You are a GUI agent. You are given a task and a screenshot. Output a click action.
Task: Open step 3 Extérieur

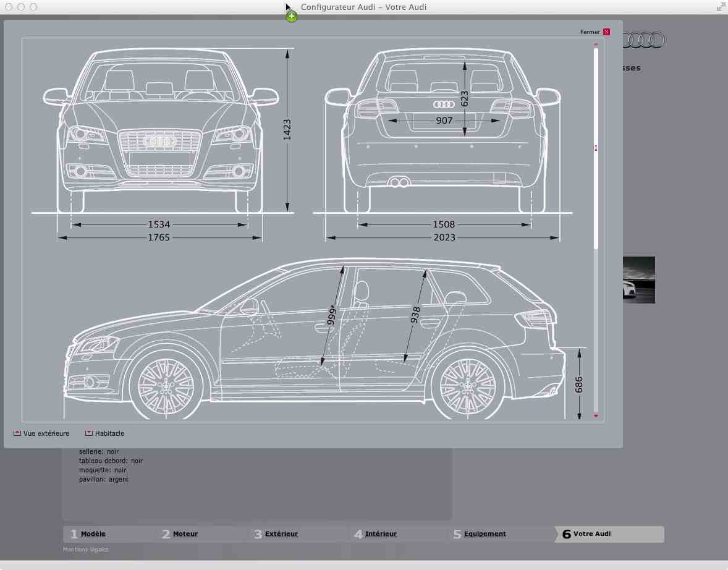point(281,534)
